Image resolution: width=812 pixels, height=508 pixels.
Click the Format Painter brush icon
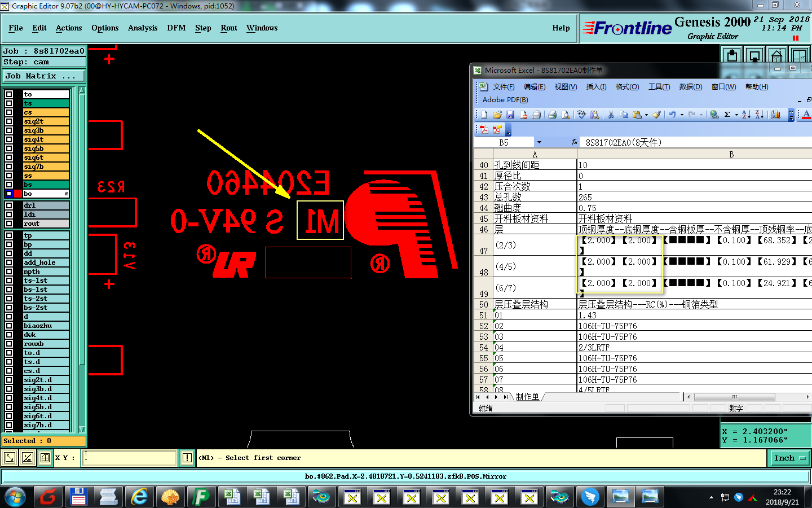click(x=656, y=115)
